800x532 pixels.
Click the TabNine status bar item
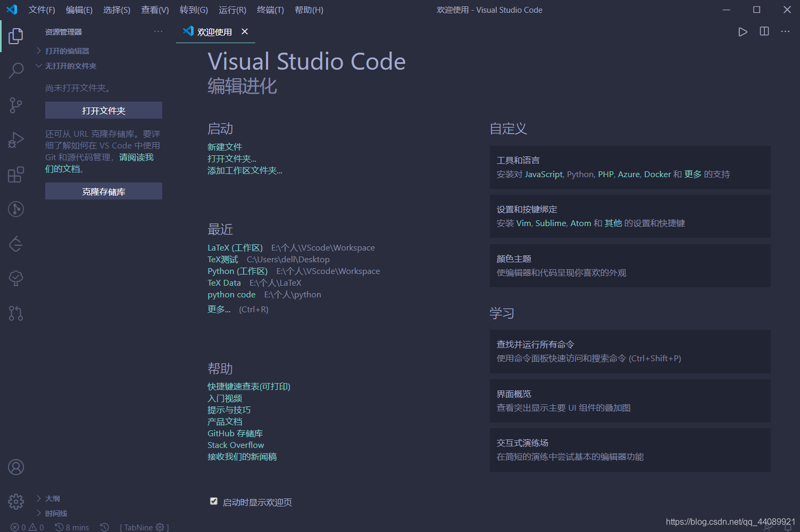(144, 527)
